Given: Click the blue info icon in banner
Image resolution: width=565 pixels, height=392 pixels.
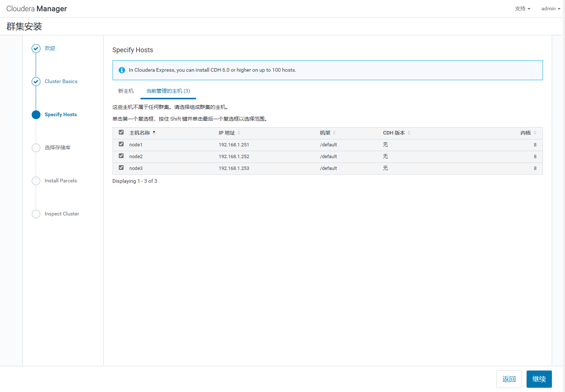Looking at the screenshot, I should (x=122, y=70).
